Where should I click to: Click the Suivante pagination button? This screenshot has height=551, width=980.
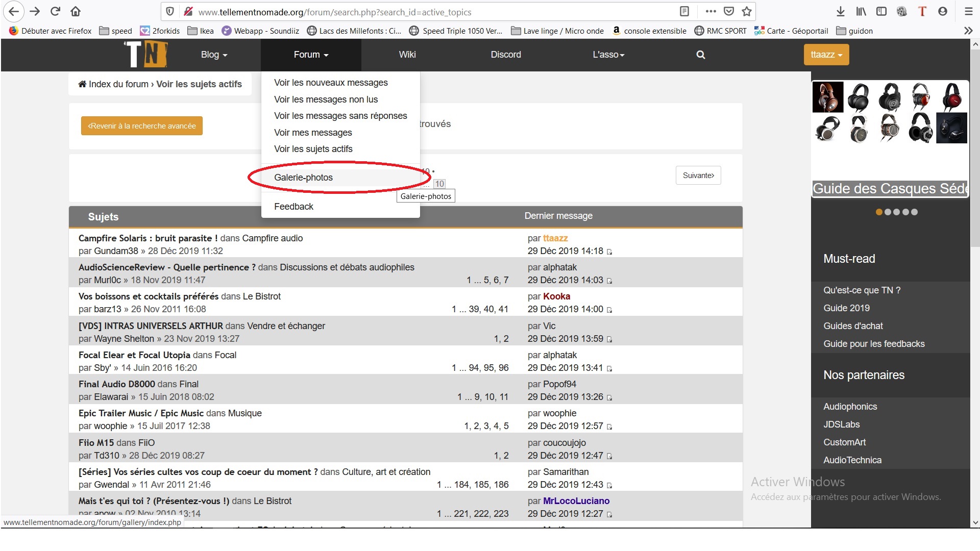click(698, 176)
